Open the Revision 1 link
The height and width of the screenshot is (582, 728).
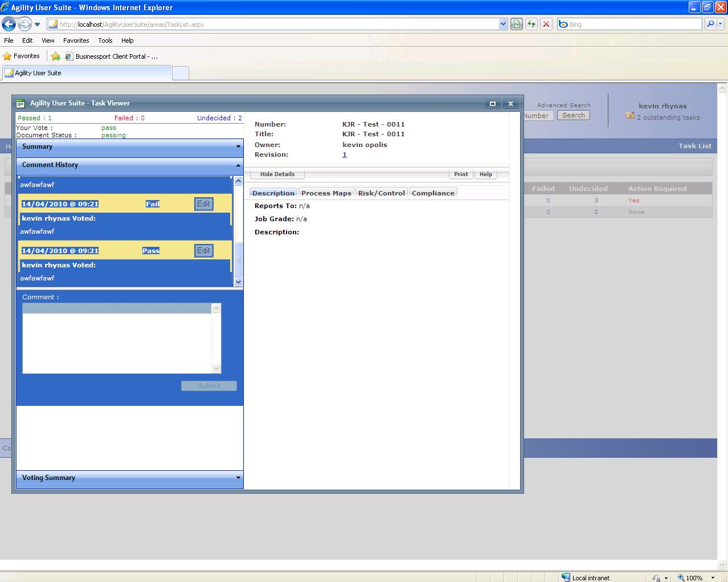345,154
